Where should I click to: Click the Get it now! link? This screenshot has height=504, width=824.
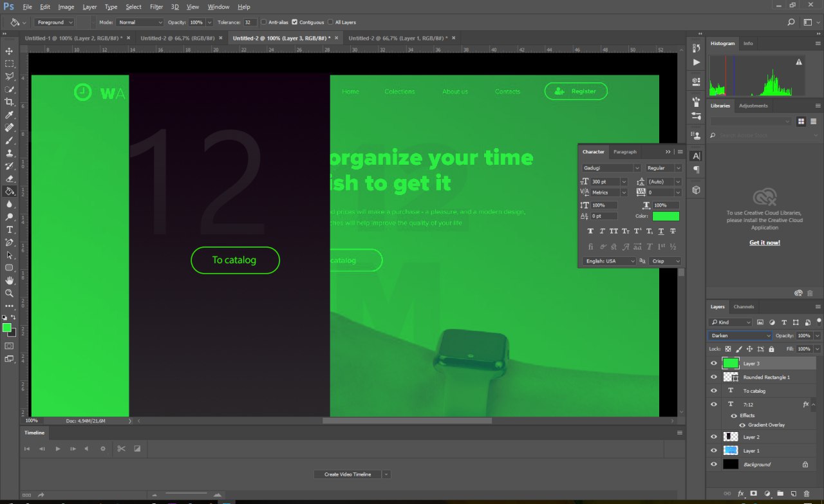pyautogui.click(x=764, y=243)
